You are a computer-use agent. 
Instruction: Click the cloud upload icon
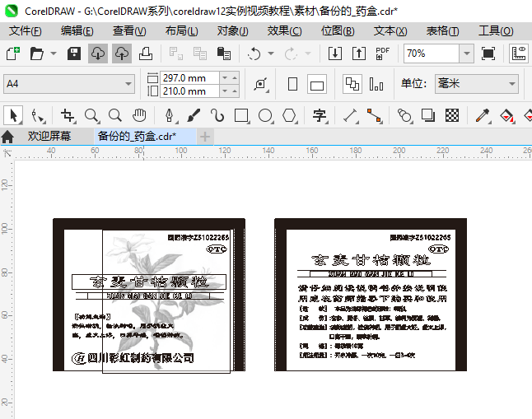pos(122,54)
